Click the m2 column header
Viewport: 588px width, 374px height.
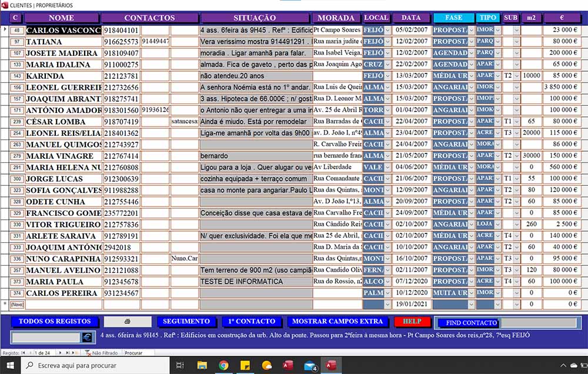pyautogui.click(x=531, y=18)
